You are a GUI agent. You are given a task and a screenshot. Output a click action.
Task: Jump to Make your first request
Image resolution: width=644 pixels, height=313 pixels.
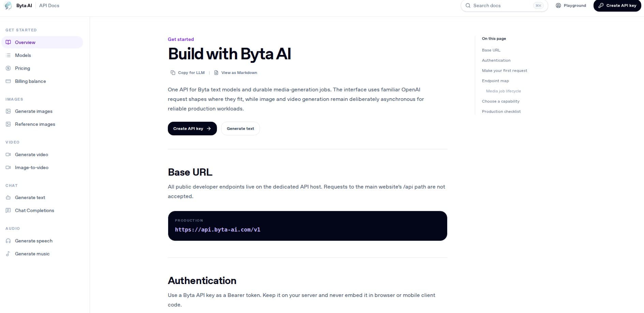(504, 71)
